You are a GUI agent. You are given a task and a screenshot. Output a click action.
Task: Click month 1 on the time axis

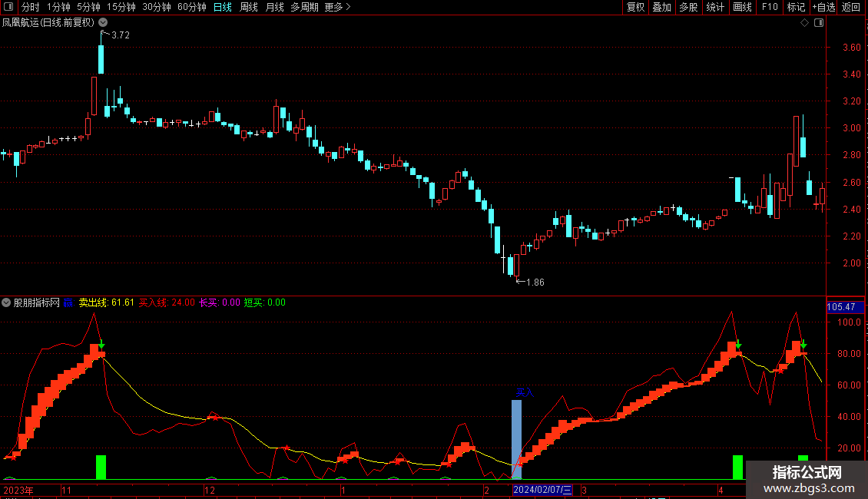(x=343, y=490)
